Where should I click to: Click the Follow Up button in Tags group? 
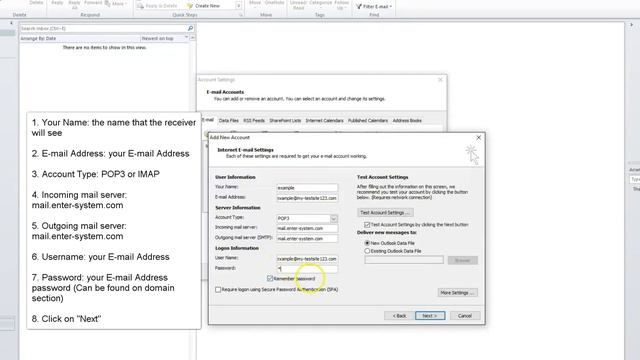pos(341,4)
